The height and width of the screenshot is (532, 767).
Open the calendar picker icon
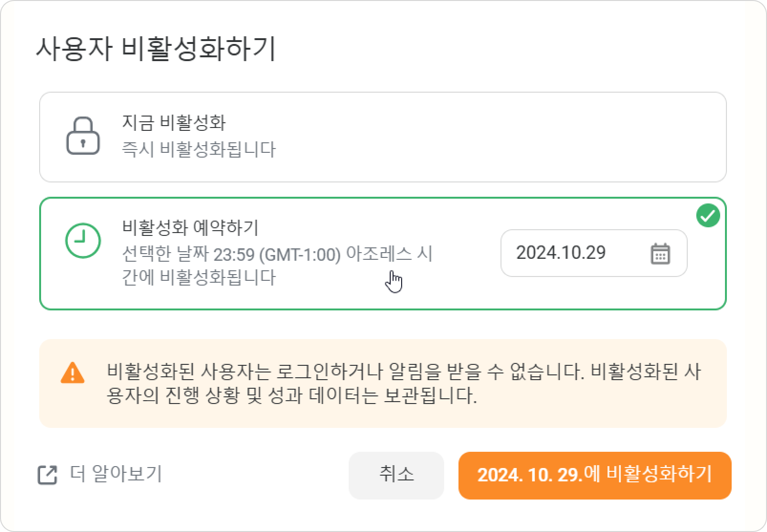pos(660,253)
